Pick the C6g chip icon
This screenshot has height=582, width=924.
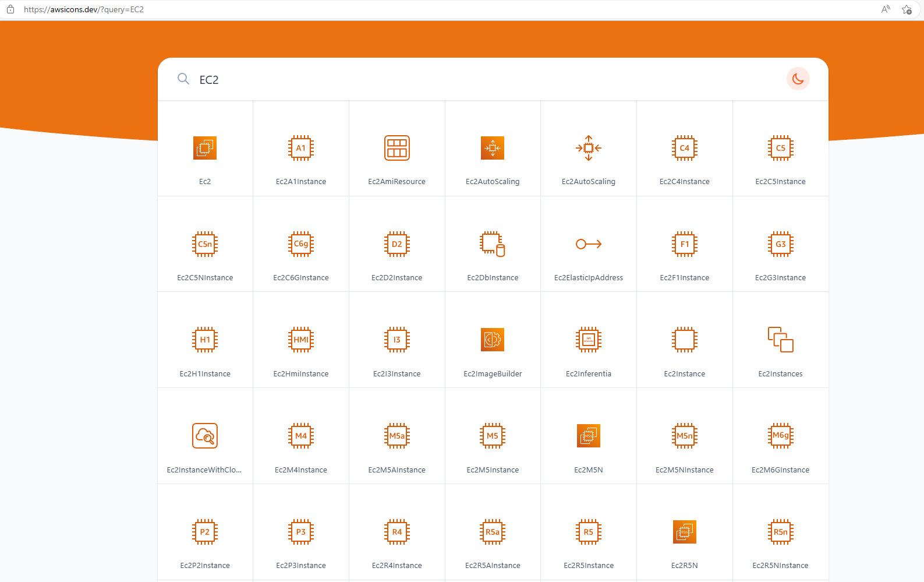301,244
